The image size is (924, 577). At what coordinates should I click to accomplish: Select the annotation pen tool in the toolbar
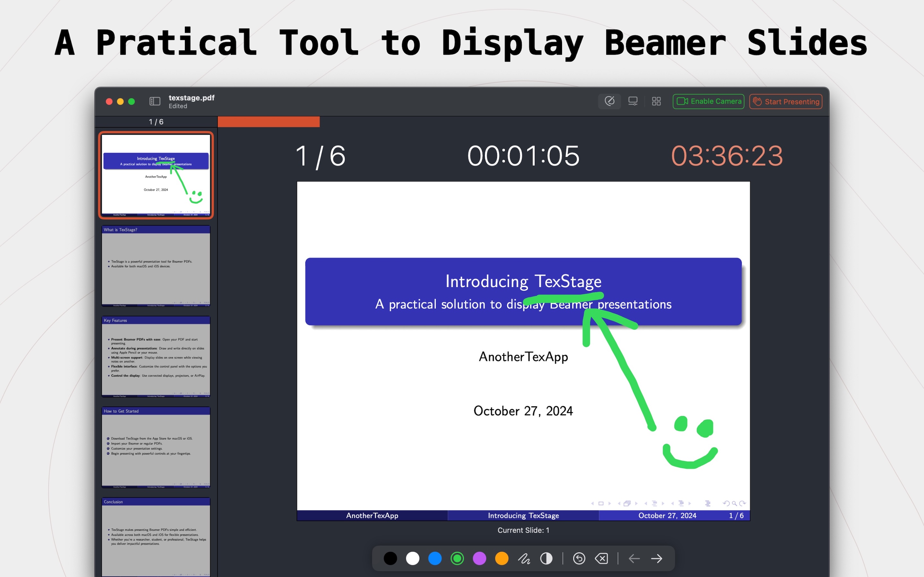click(x=610, y=101)
